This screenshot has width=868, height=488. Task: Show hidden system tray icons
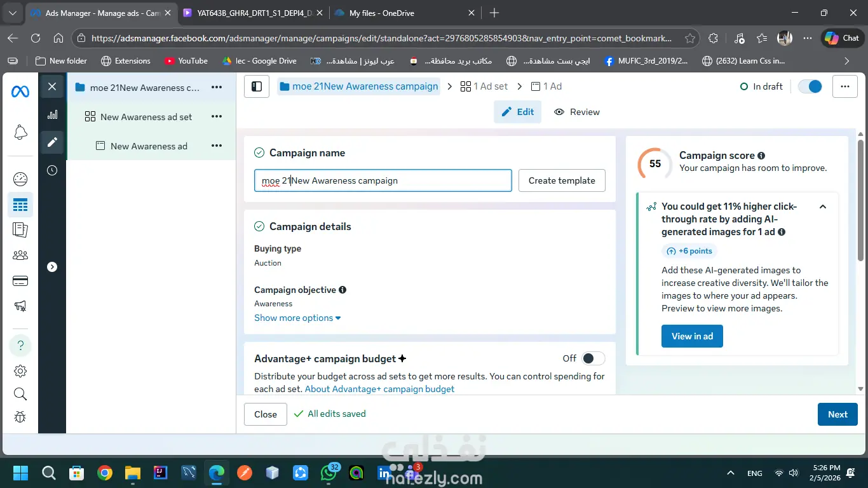[731, 473]
